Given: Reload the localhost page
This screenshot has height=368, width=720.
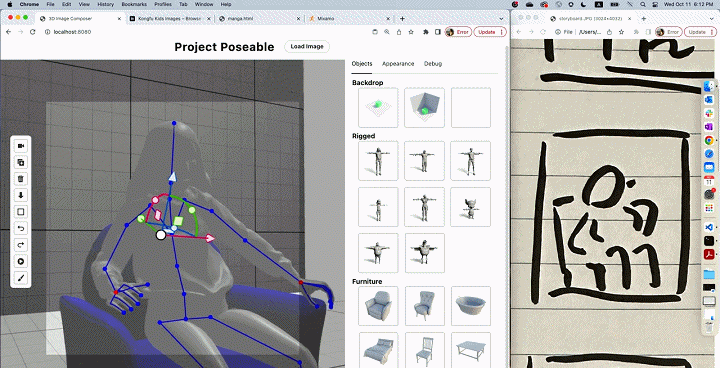Looking at the screenshot, I should tap(33, 32).
